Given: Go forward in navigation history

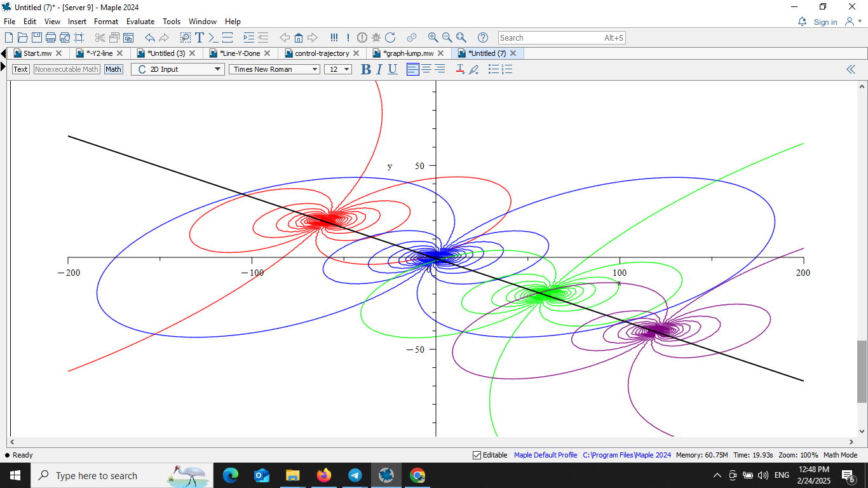Looking at the screenshot, I should pos(313,37).
